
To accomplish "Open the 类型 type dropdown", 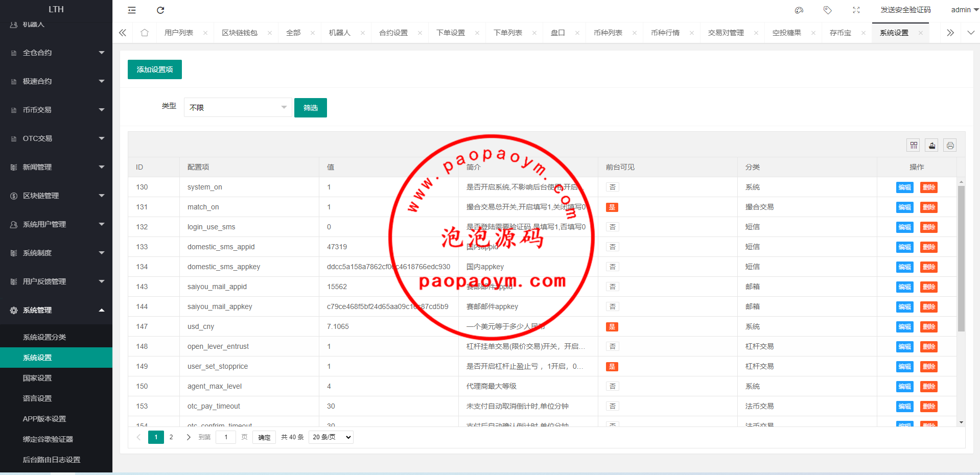I will [238, 108].
